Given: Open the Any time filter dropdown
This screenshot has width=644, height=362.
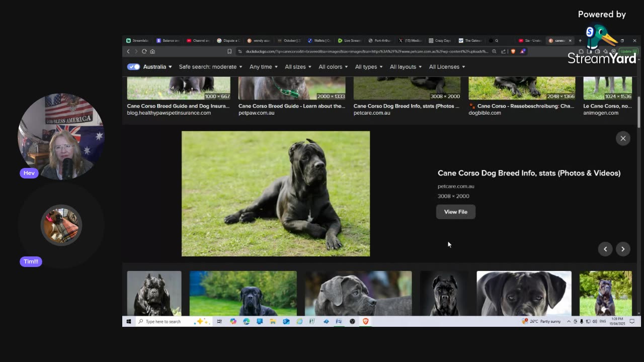Looking at the screenshot, I should pos(264,67).
